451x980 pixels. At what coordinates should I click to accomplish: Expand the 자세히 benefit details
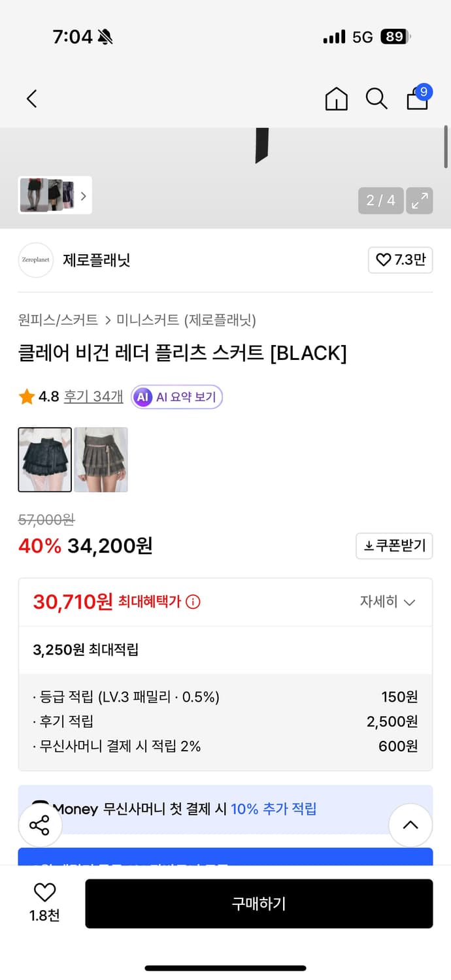click(x=388, y=602)
